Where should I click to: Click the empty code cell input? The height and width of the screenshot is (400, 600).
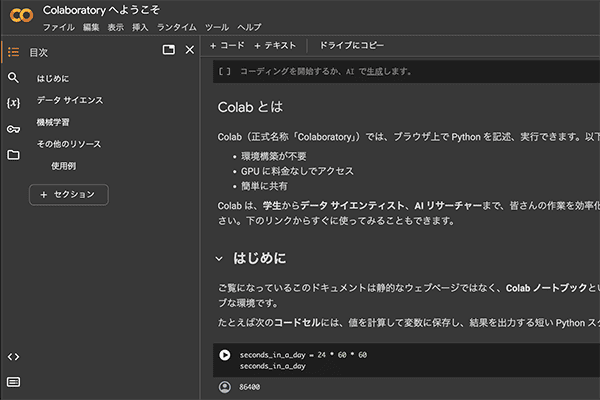pyautogui.click(x=400, y=72)
